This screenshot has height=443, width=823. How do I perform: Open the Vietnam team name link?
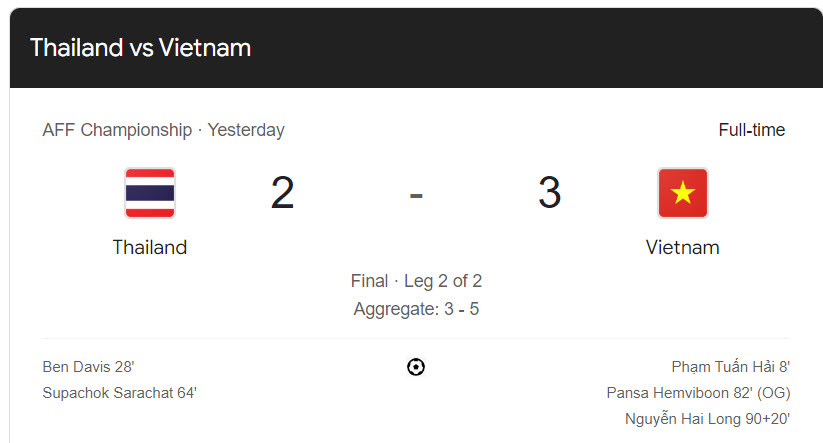tap(682, 247)
